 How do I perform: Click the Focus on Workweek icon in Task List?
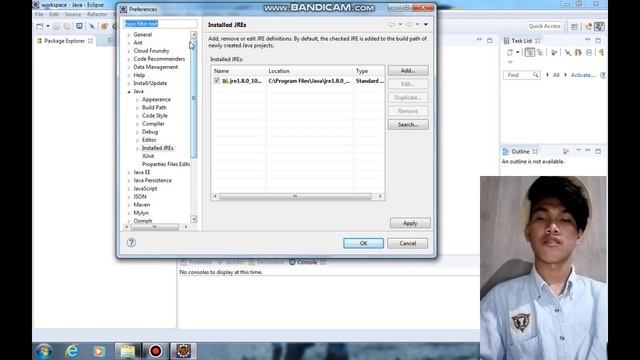(x=554, y=52)
